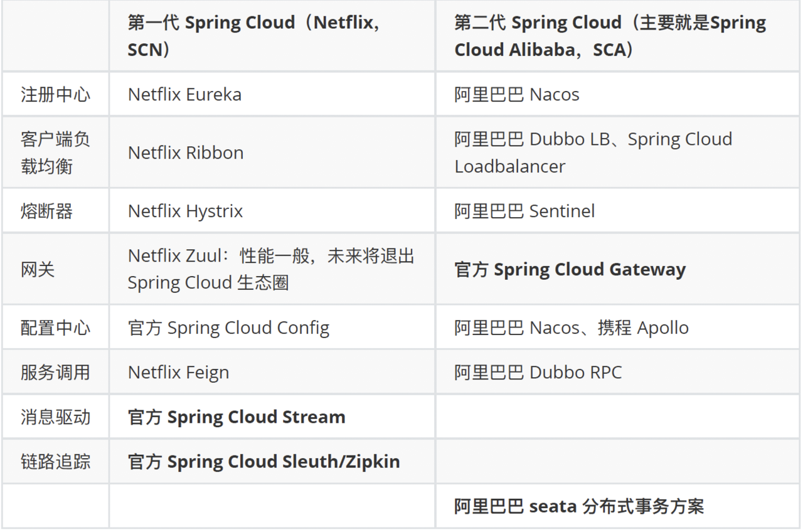Click the 官方 Spring Cloud Config cell

pyautogui.click(x=228, y=328)
